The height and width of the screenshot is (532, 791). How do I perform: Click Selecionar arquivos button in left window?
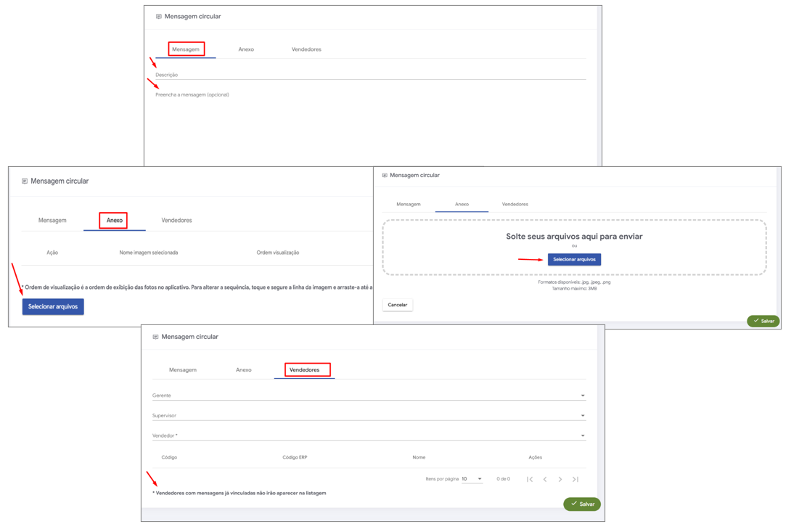[53, 307]
